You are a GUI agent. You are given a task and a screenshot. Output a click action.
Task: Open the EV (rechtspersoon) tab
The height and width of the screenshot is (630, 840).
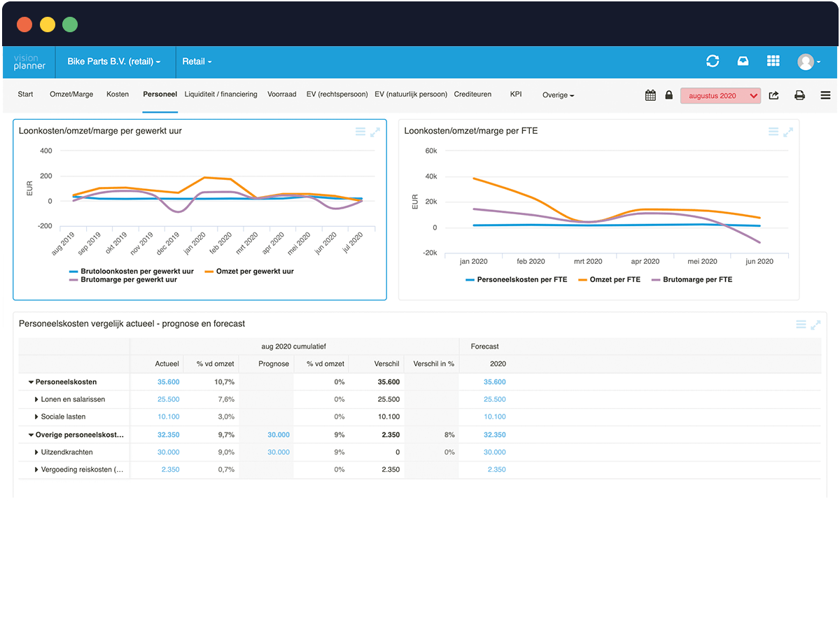337,94
